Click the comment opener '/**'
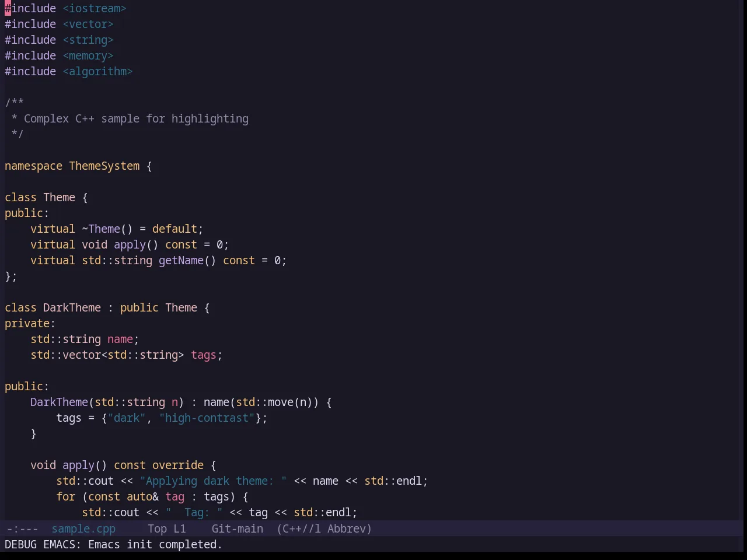The height and width of the screenshot is (560, 747). (14, 103)
